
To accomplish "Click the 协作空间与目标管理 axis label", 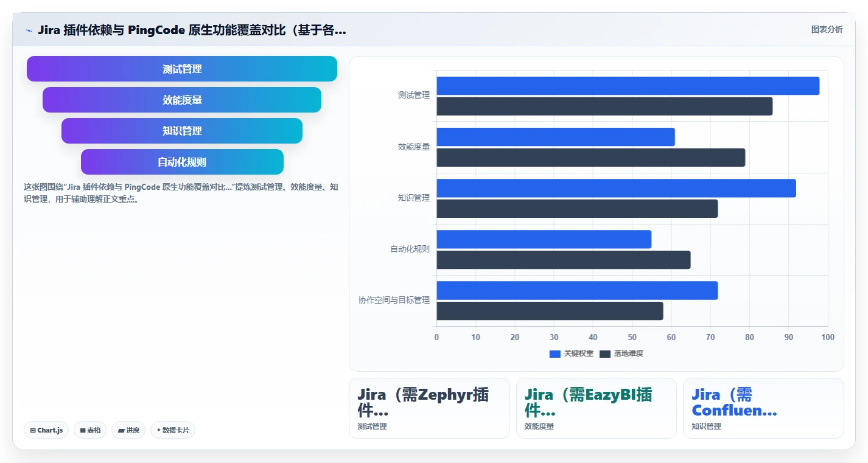I will (x=394, y=301).
